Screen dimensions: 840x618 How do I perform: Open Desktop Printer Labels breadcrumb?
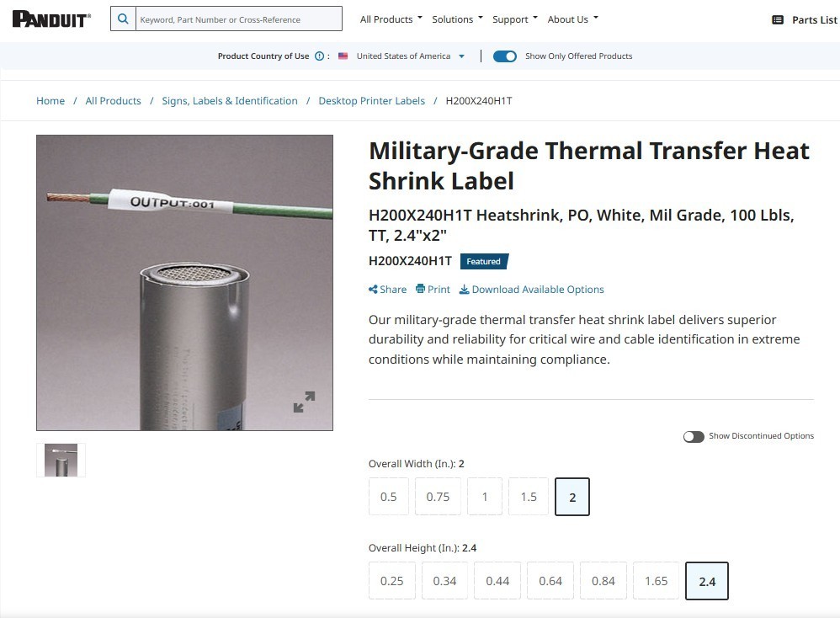pyautogui.click(x=372, y=101)
